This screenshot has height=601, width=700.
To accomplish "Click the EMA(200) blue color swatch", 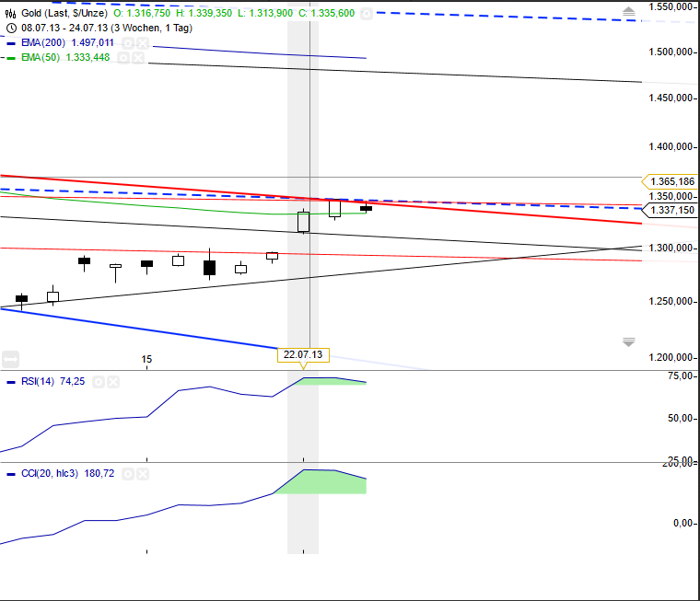I will click(x=11, y=44).
